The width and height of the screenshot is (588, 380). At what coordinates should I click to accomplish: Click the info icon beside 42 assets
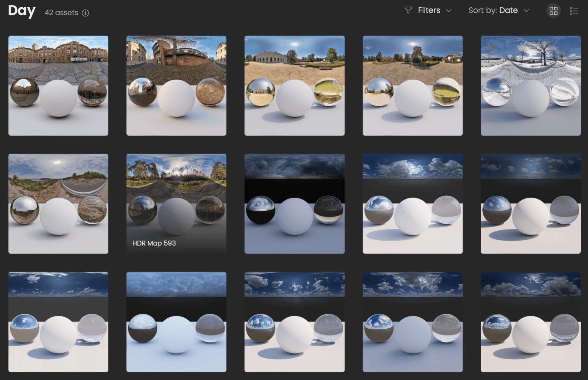(x=86, y=13)
